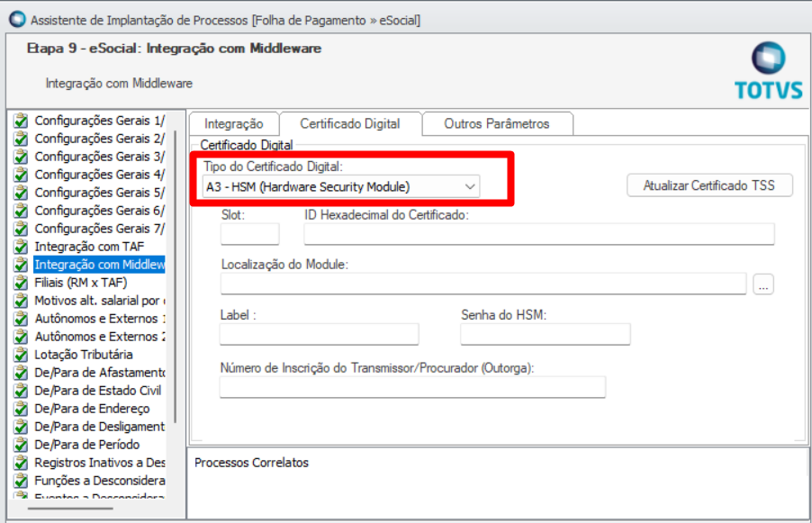Click check icon beside Configurações Gerais 5/
The width and height of the screenshot is (812, 523).
click(x=21, y=193)
